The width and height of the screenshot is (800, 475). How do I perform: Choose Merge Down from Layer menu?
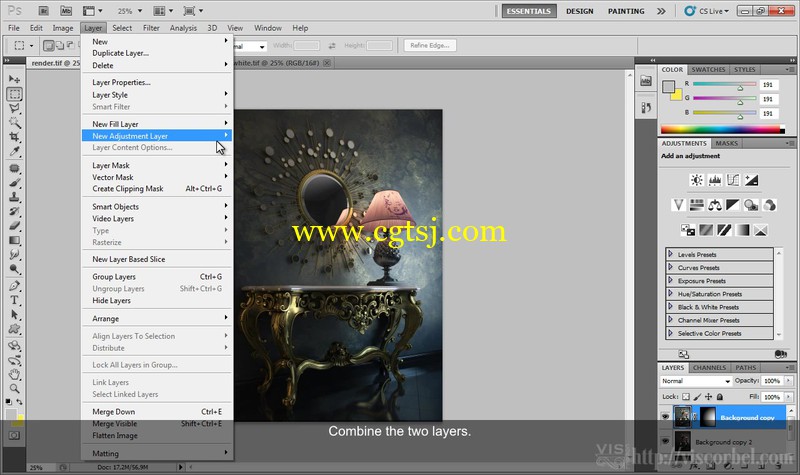tap(157, 412)
